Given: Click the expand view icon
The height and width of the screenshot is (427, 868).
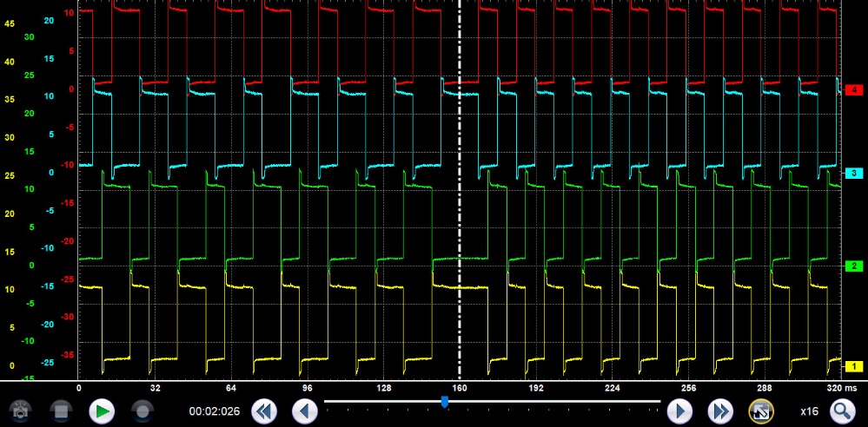Looking at the screenshot, I should (x=760, y=411).
